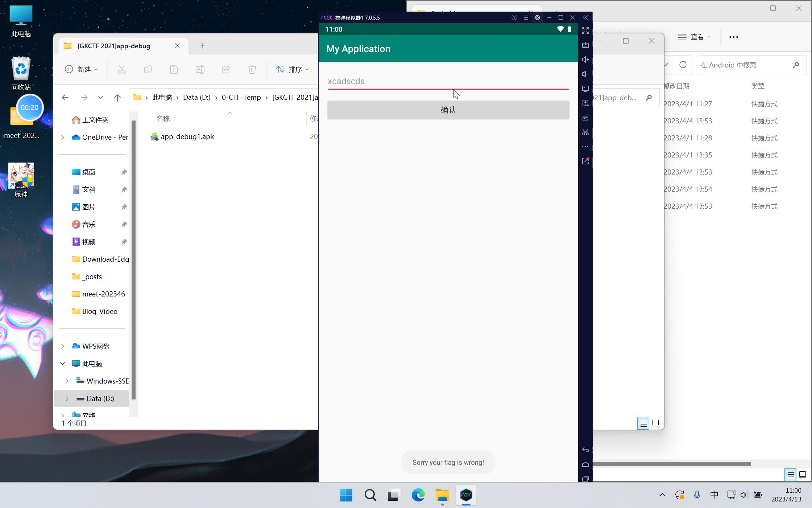This screenshot has height=508, width=812.
Task: Close the [GKCTF 2021]app-debug tab
Action: pyautogui.click(x=177, y=46)
